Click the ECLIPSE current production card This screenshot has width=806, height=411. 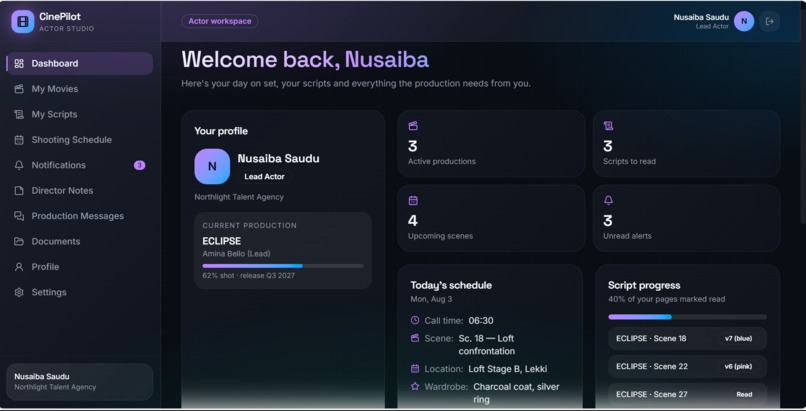coord(283,250)
